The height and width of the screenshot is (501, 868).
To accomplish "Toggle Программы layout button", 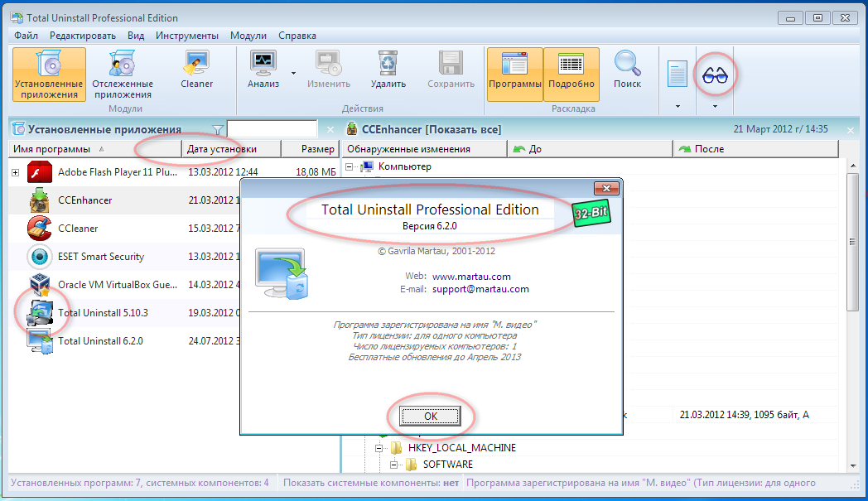I will click(x=515, y=75).
